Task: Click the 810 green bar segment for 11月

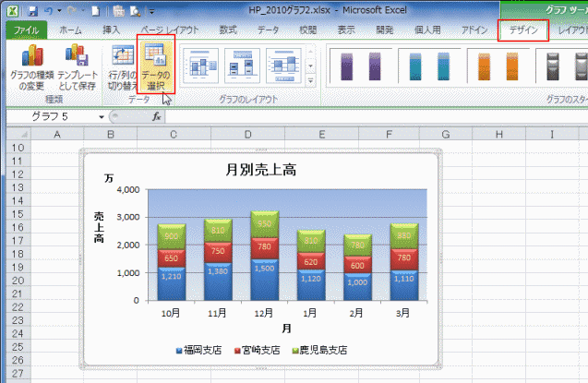Action: (218, 231)
